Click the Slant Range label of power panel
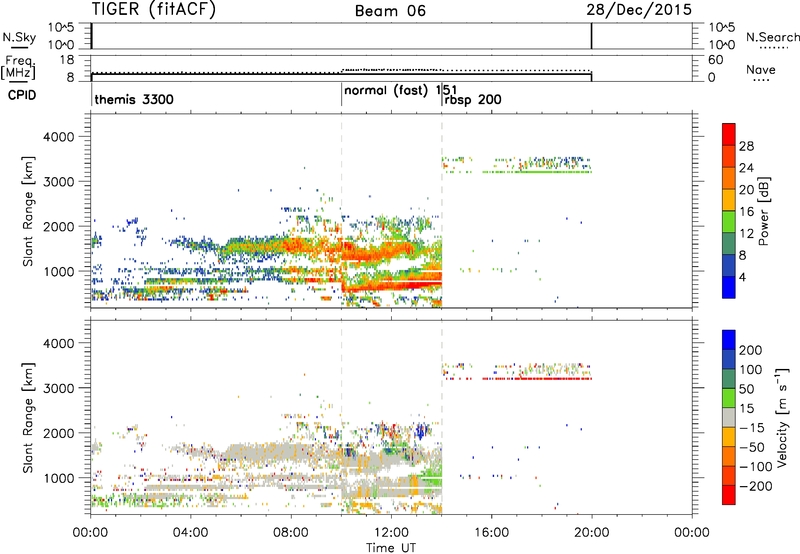800x554 pixels. pyautogui.click(x=28, y=211)
